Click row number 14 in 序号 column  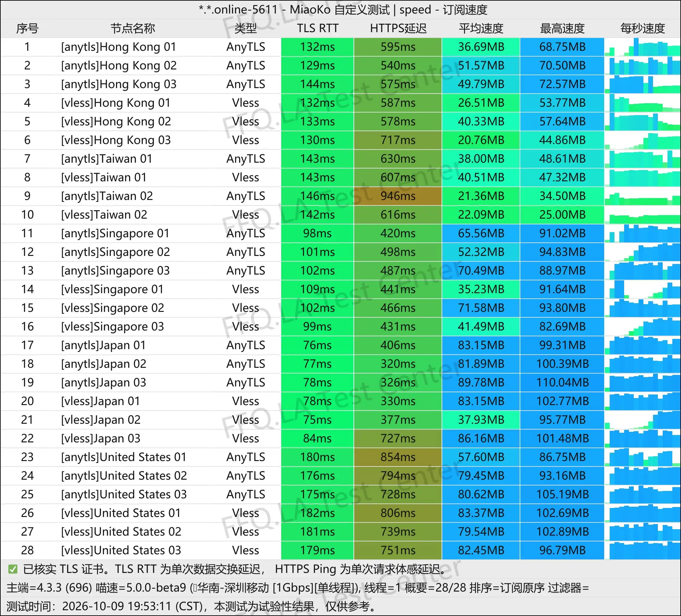click(27, 289)
